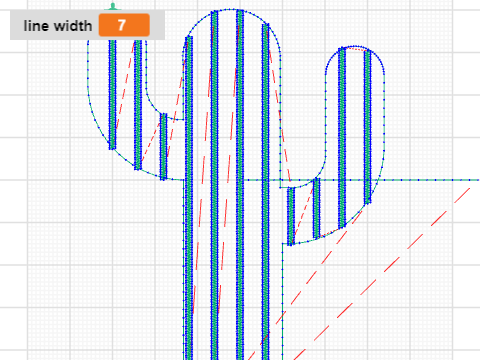This screenshot has width=480, height=360.
Task: Click the 'line width' variable label
Action: click(x=58, y=26)
